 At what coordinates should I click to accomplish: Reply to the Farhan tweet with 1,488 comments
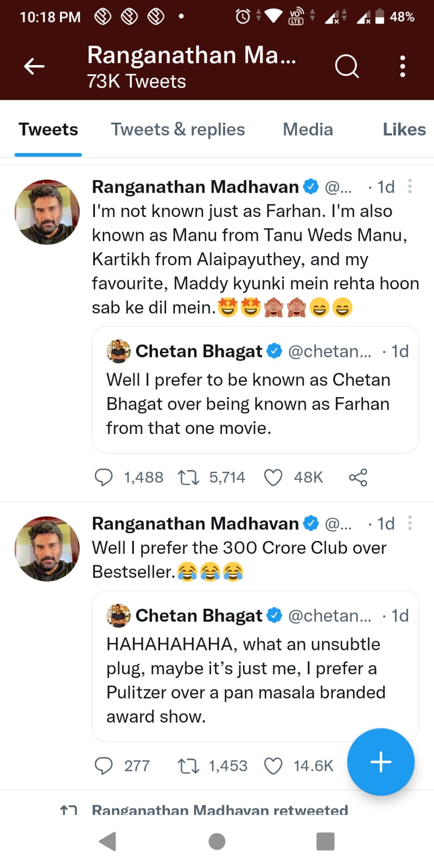(x=104, y=477)
